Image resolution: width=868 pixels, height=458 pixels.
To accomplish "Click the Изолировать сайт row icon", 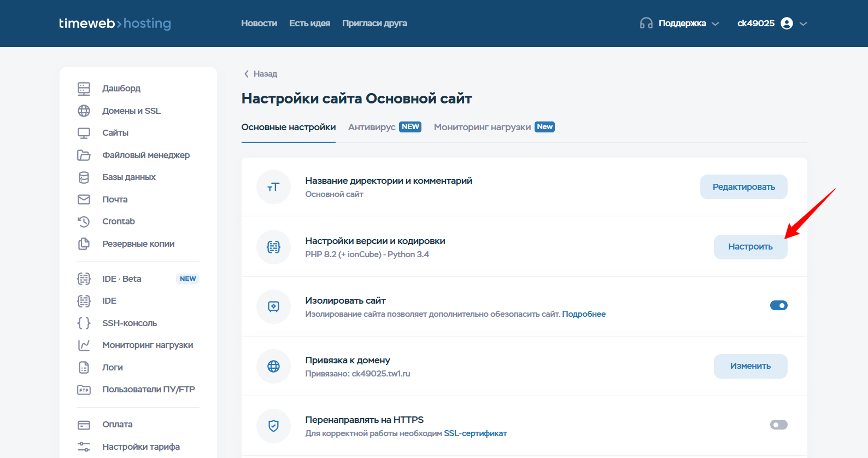I will (273, 306).
